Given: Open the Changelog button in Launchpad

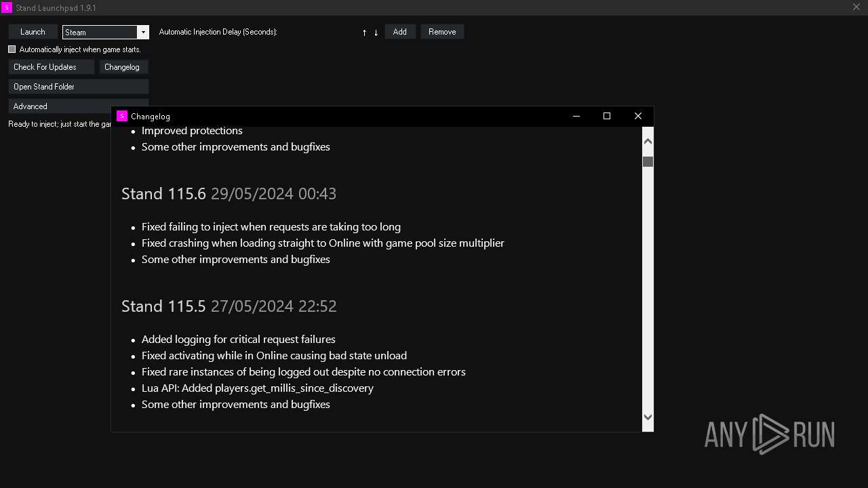Looking at the screenshot, I should [x=124, y=67].
